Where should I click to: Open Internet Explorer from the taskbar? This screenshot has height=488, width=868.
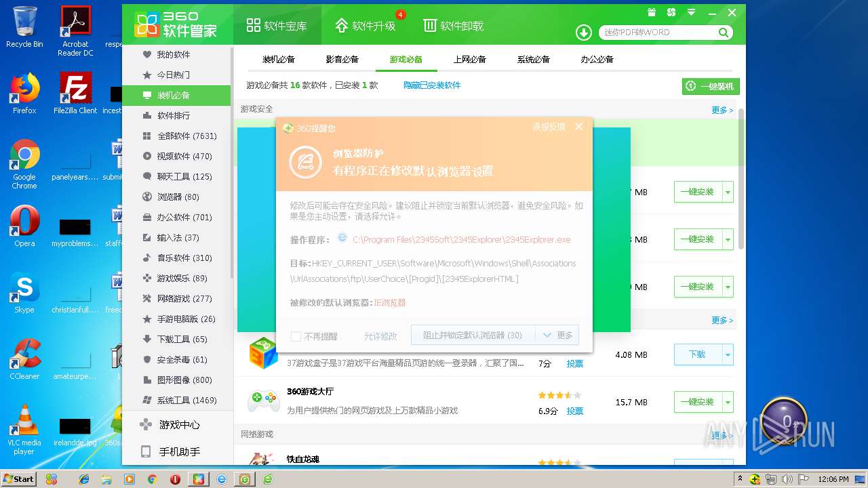pyautogui.click(x=84, y=479)
